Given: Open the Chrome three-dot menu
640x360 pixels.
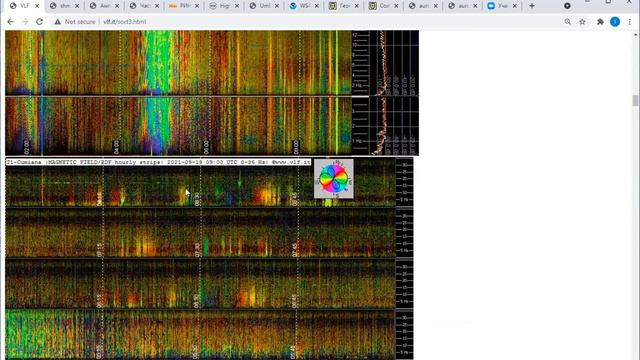Looking at the screenshot, I should coord(630,22).
